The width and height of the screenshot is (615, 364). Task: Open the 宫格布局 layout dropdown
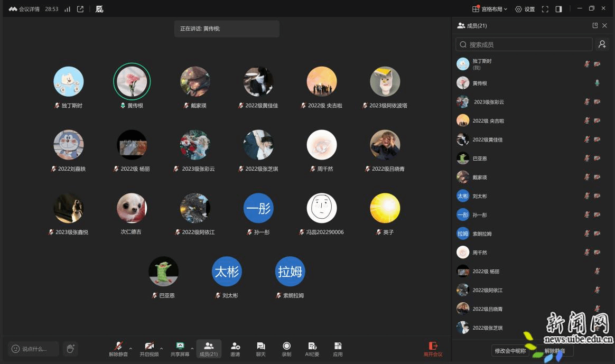pos(490,9)
